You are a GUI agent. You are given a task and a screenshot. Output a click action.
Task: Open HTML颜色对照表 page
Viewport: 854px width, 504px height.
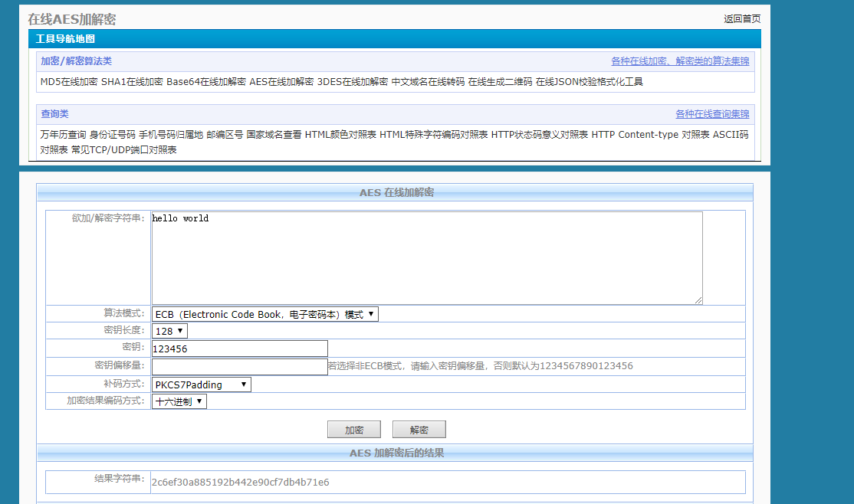pos(340,135)
